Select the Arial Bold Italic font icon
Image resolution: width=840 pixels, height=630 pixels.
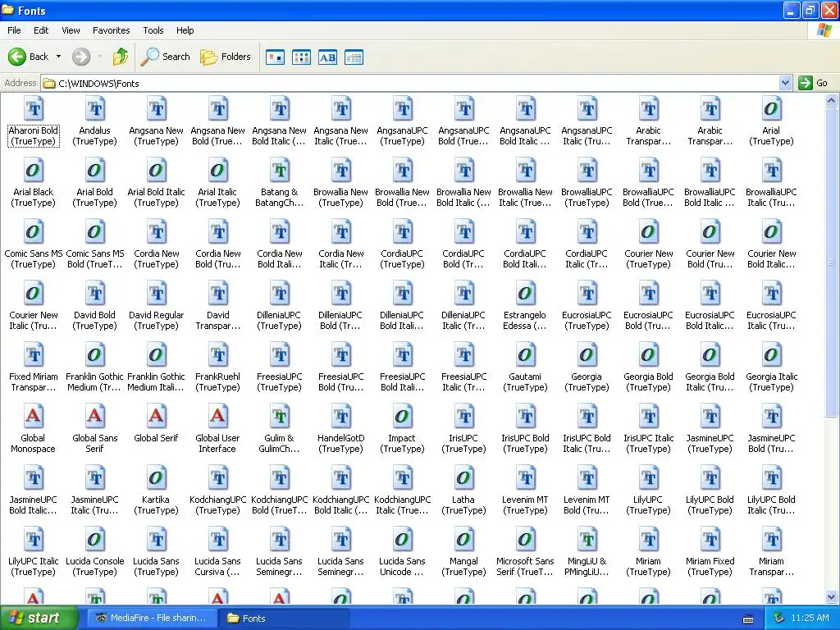156,171
